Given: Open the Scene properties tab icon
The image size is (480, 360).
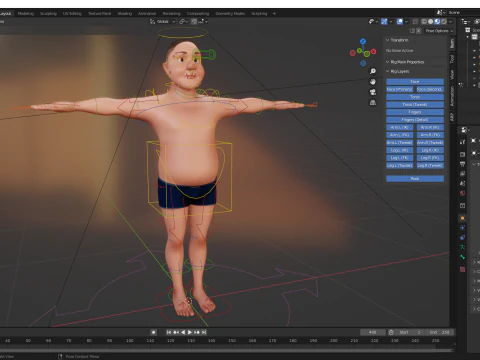Looking at the screenshot, I should click(x=462, y=183).
